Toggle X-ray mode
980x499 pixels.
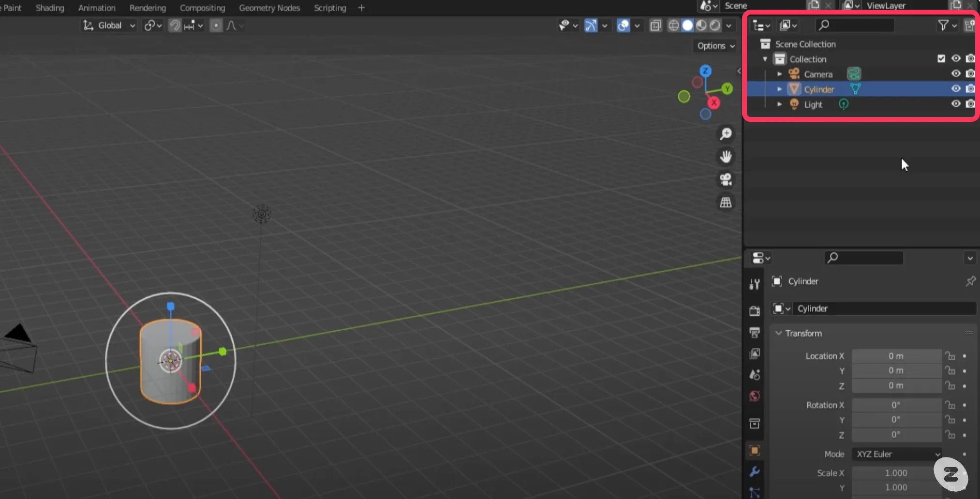pos(655,25)
